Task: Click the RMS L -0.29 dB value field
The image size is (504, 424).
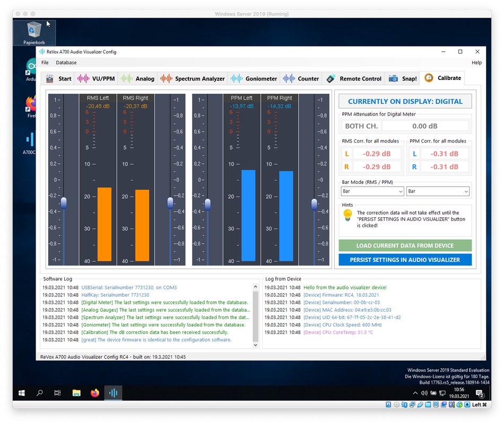Action: pyautogui.click(x=377, y=154)
